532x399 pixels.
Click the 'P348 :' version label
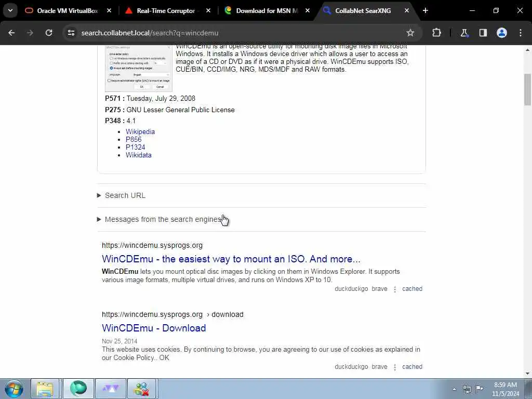[115, 121]
